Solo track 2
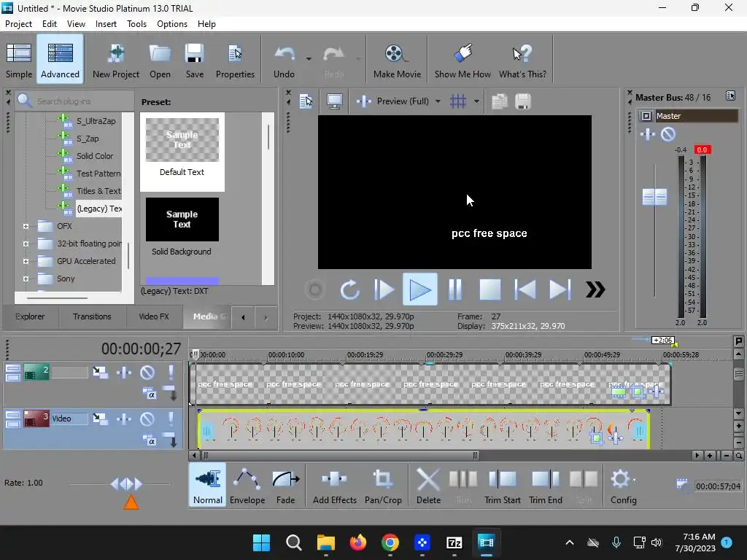747x560 pixels. (x=171, y=373)
